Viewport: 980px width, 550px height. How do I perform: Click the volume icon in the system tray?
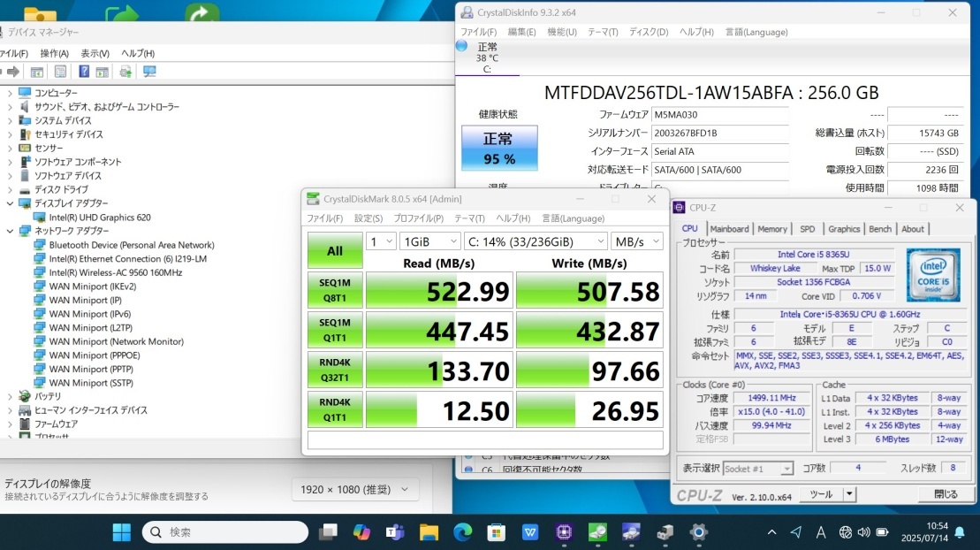pos(863,531)
